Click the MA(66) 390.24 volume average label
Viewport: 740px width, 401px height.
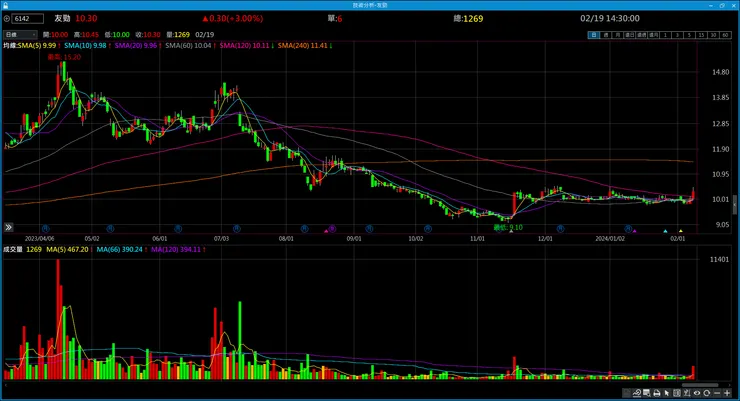(x=119, y=250)
